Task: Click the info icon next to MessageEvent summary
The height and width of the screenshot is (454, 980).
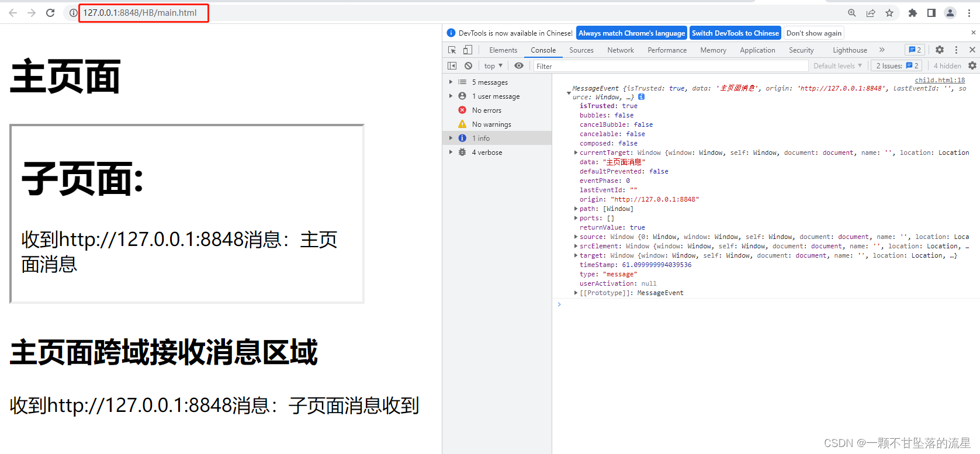Action: [x=641, y=97]
